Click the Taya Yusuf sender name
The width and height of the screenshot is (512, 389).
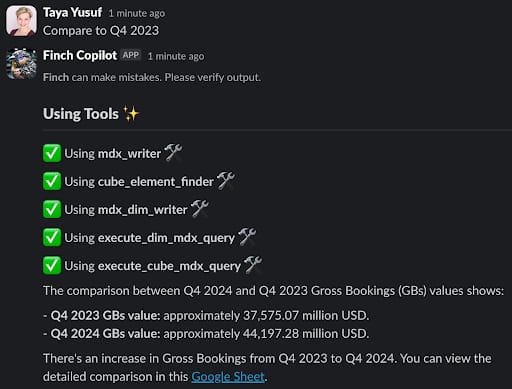pyautogui.click(x=72, y=13)
